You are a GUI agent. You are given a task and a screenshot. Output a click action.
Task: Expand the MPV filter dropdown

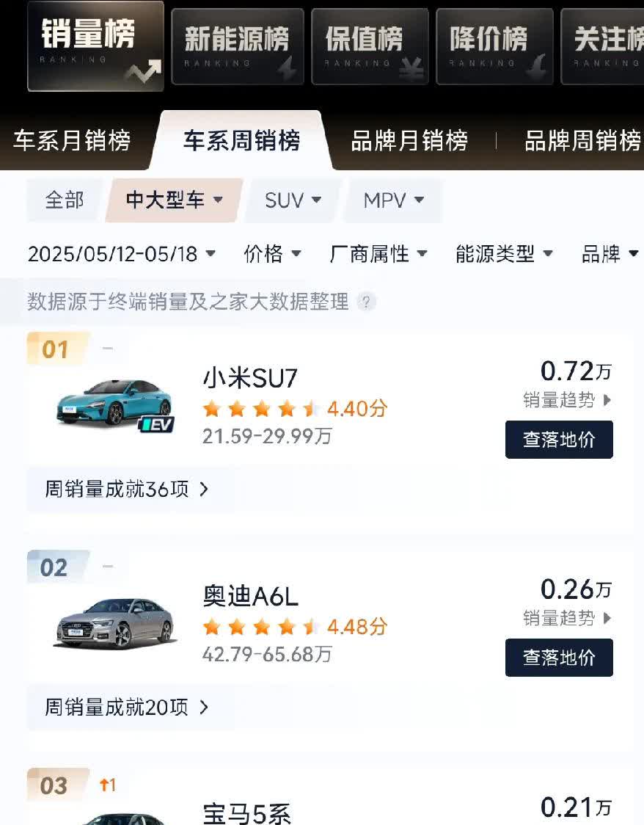tap(393, 200)
